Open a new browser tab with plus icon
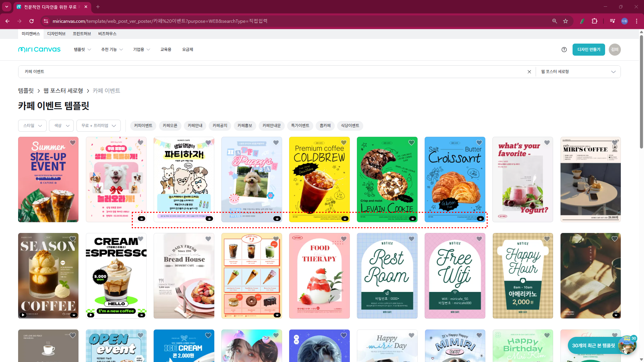The image size is (644, 362). click(98, 7)
